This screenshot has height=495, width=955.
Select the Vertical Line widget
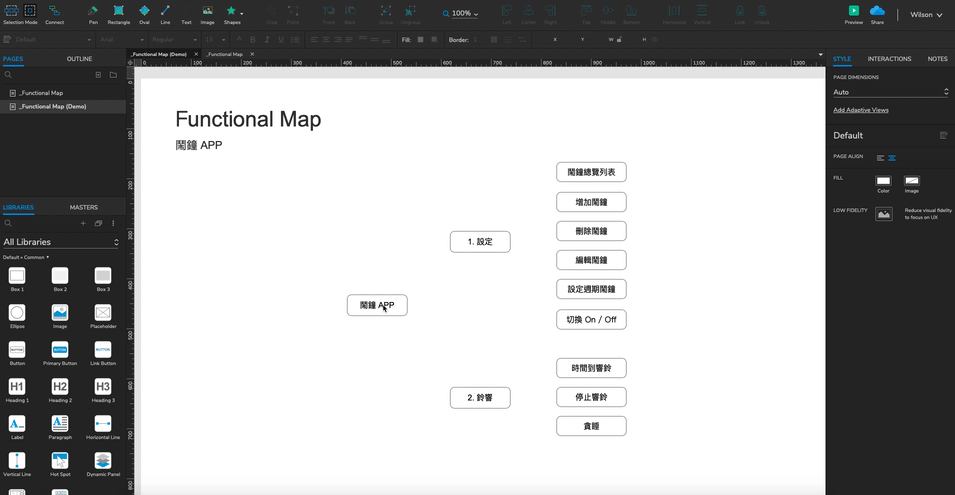(x=17, y=465)
